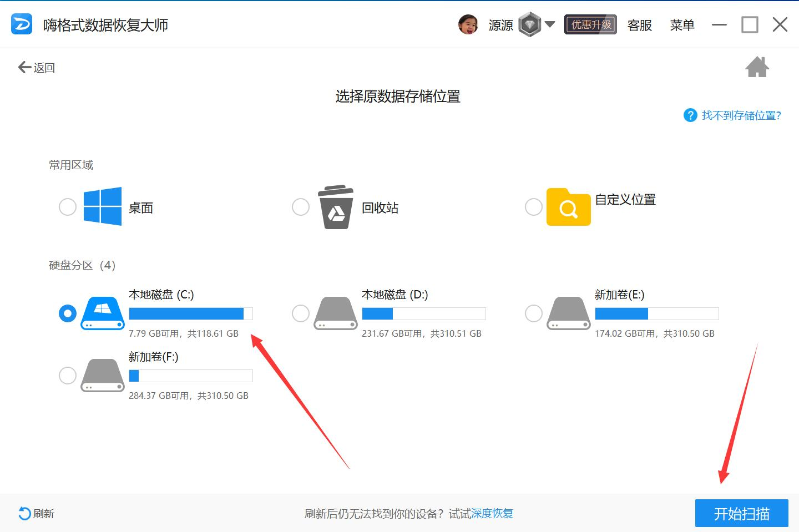
Task: Click the recycle bin icon
Action: 336,207
